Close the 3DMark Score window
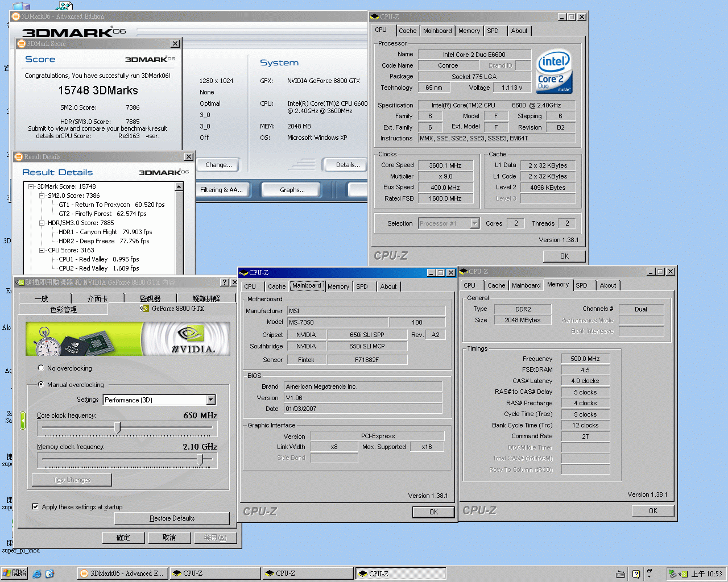The height and width of the screenshot is (582, 728). pyautogui.click(x=175, y=44)
